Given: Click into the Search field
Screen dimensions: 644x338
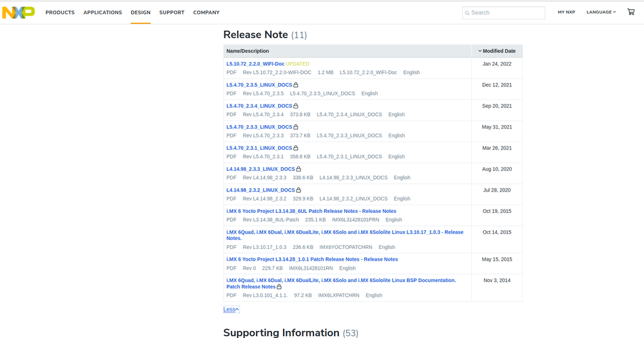Looking at the screenshot, I should point(503,13).
